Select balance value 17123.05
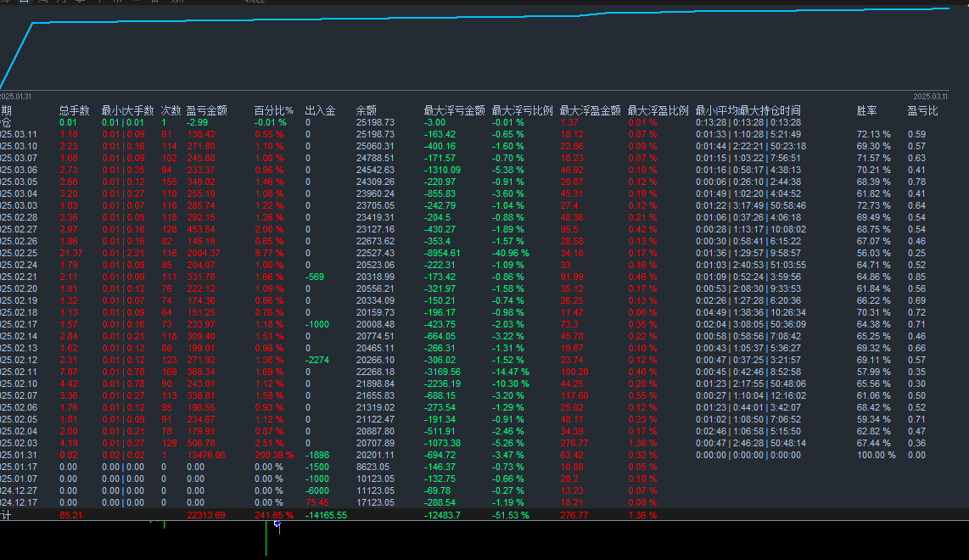Screen dimensions: 969x560 point(375,502)
